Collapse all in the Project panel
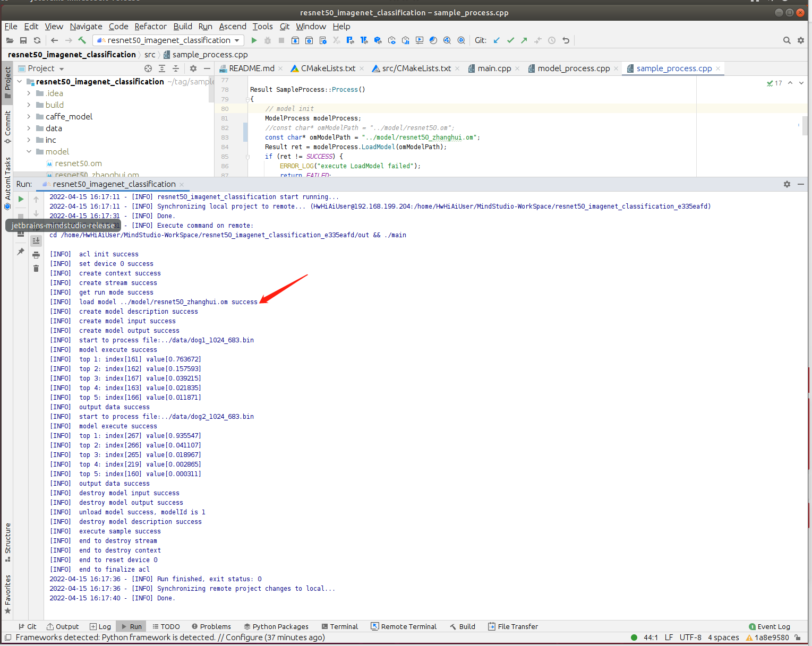This screenshot has height=646, width=812. click(176, 68)
